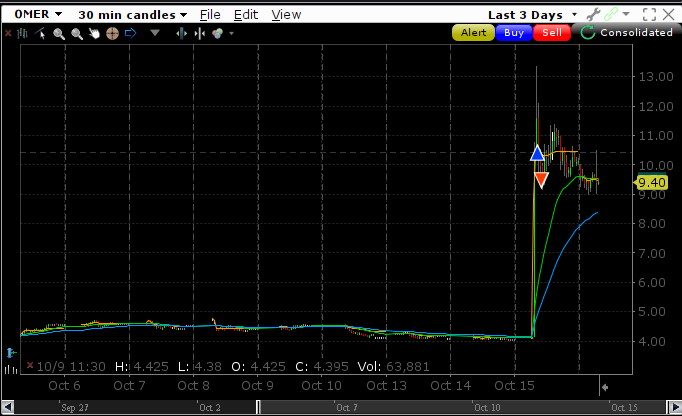682x416 pixels.
Task: Click the yellow Alert button
Action: point(473,33)
